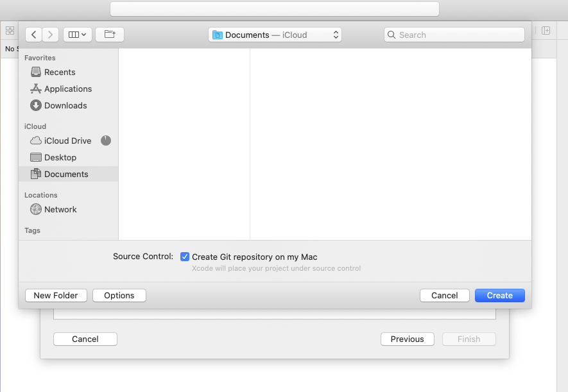Click the iCloud Drive cloud icon

coord(35,141)
